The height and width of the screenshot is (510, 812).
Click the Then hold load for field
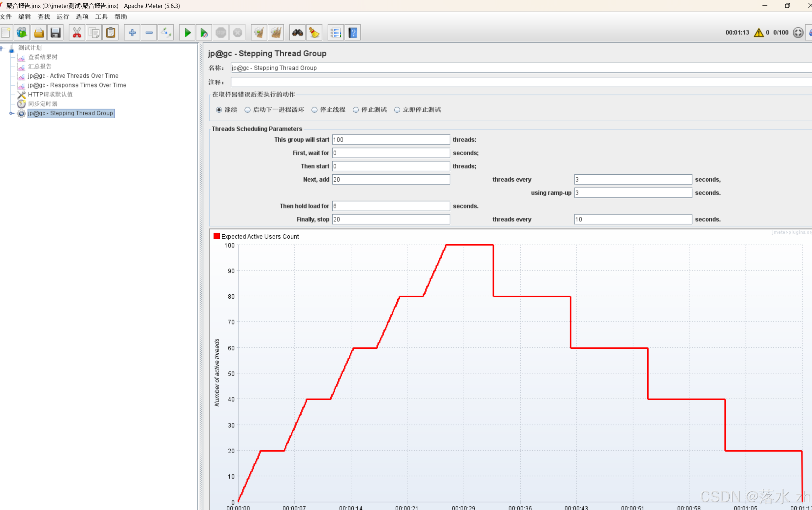click(391, 206)
